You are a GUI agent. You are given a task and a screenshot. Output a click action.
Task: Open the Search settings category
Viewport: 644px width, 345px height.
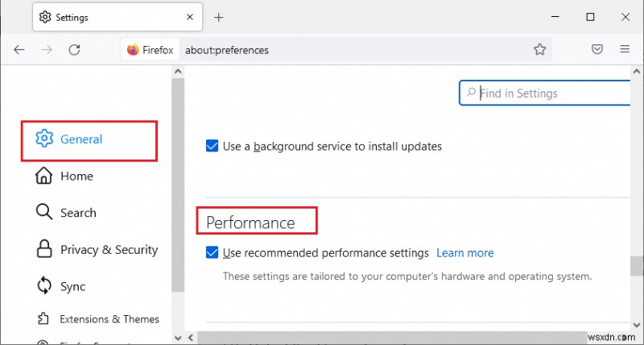point(77,213)
